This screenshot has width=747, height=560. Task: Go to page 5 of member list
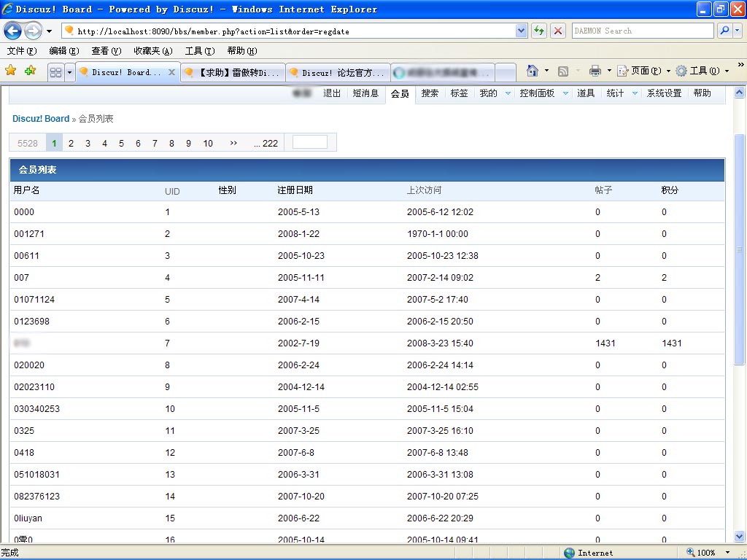click(121, 143)
